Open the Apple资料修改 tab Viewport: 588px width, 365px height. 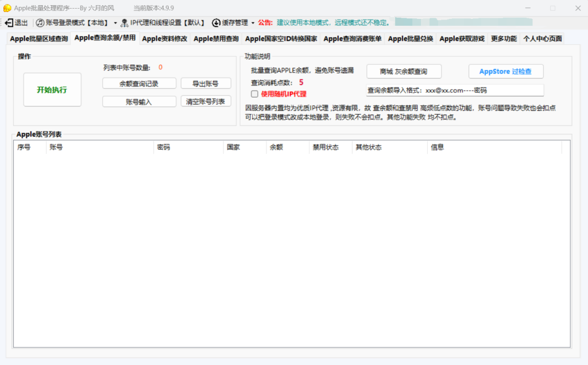(x=164, y=39)
